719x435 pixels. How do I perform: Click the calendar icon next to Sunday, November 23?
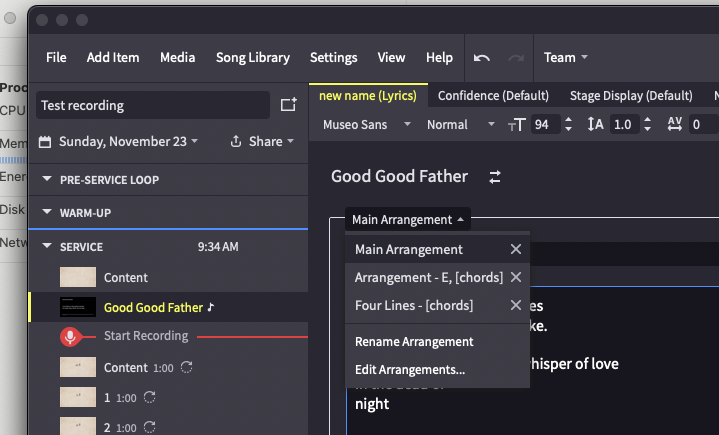pyautogui.click(x=45, y=142)
